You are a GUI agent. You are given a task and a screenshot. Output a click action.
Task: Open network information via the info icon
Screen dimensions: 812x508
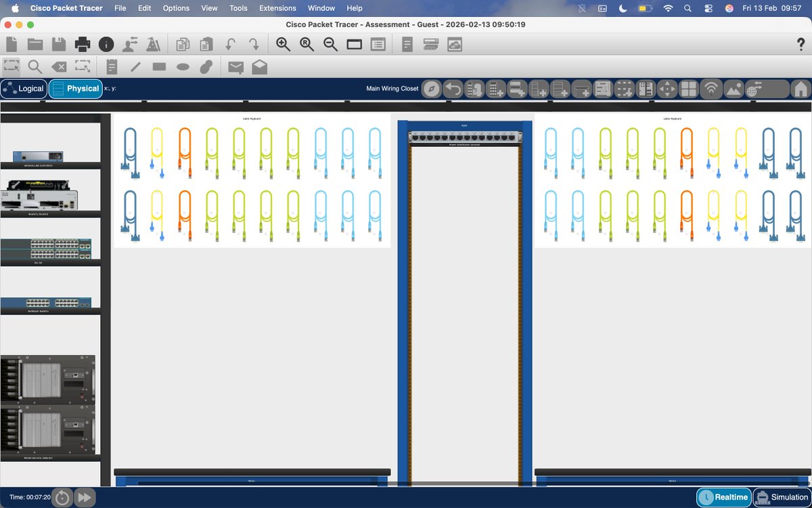tap(106, 45)
